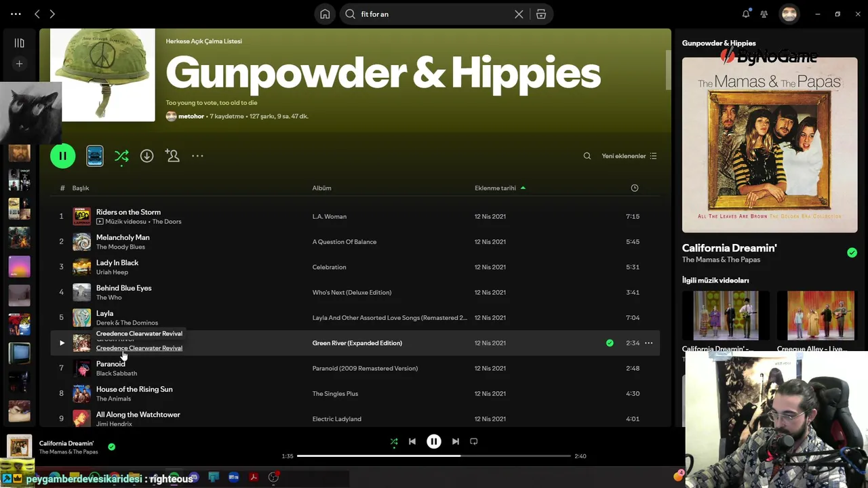The width and height of the screenshot is (868, 488).
Task: Sort by the Eklenme tarihi column
Action: [x=500, y=188]
